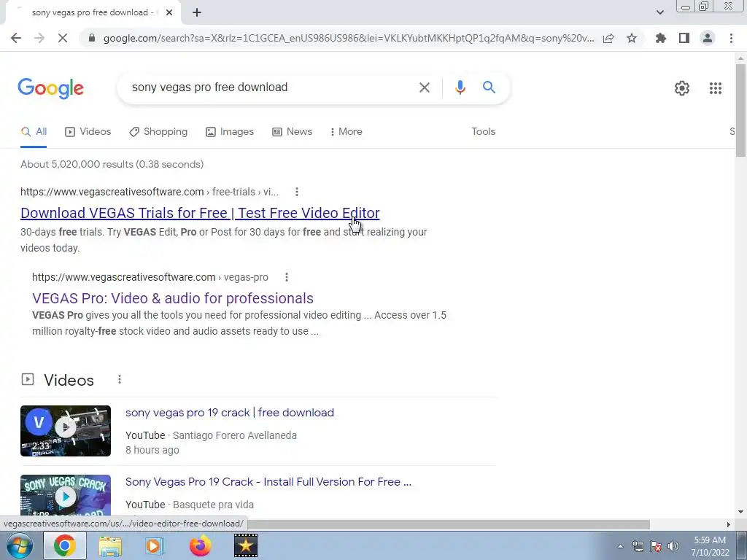This screenshot has width=747, height=560.
Task: Show hidden system tray icons
Action: point(620,547)
